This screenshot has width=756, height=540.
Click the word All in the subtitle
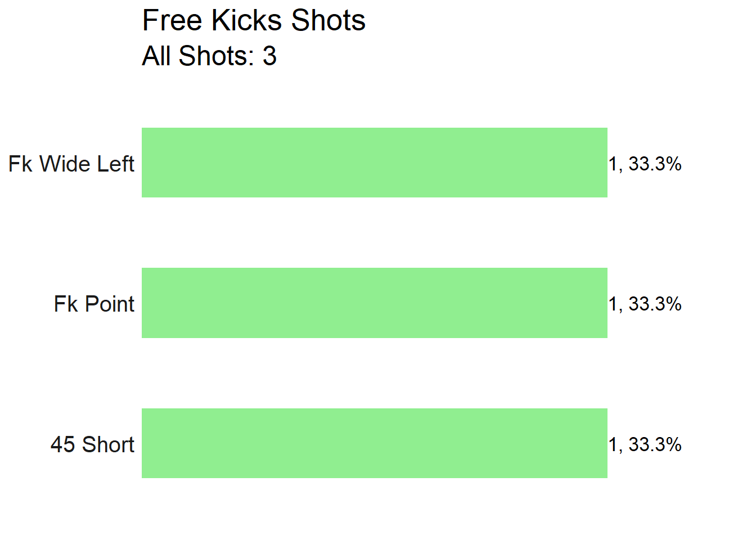pos(156,56)
